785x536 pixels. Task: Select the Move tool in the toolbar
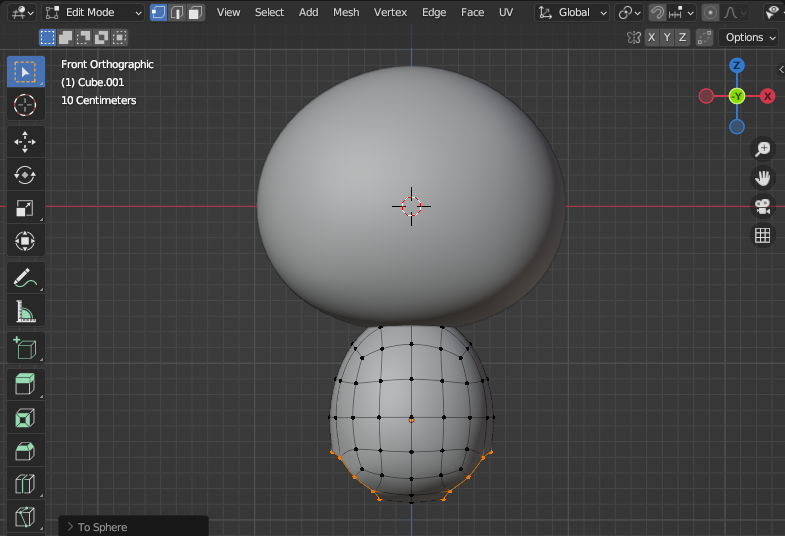pos(25,141)
